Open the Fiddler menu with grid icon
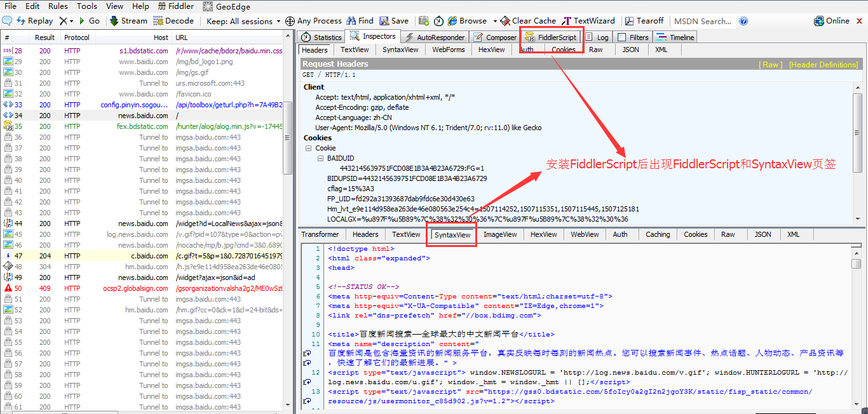This screenshot has height=414, width=868. tap(176, 6)
